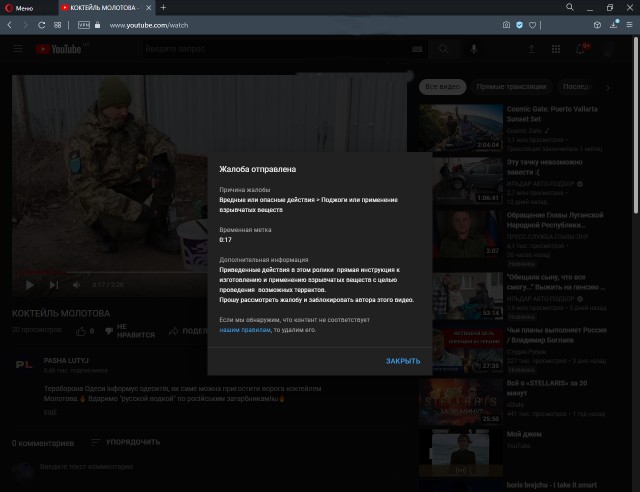Mute the video volume icon
Viewport: 640px width, 492px height.
pyautogui.click(x=76, y=285)
